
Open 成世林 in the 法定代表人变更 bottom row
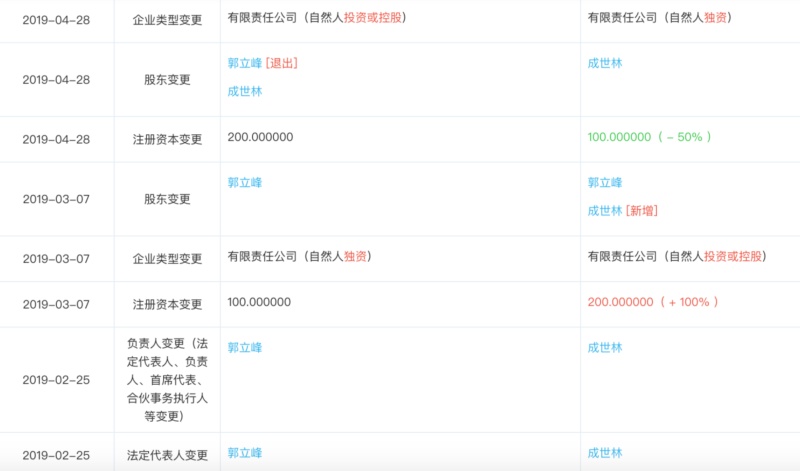604,453
